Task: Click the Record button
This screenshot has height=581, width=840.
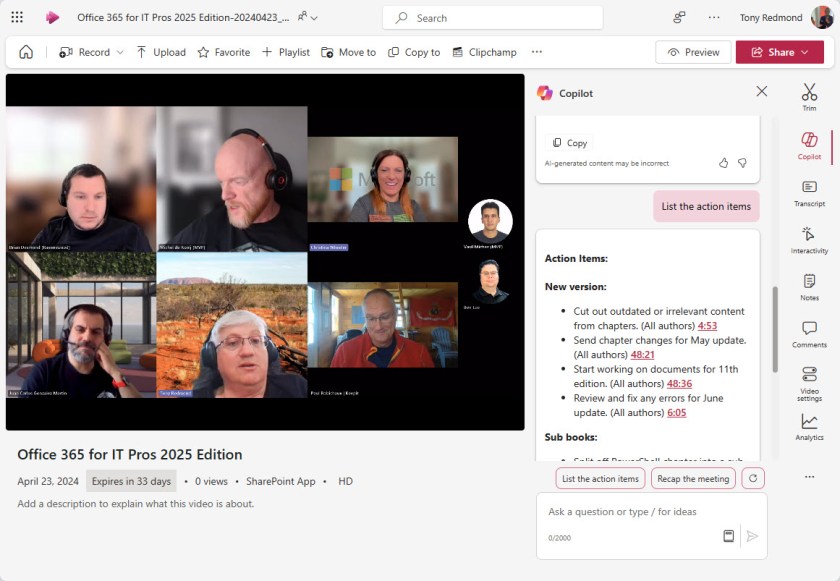Action: (85, 52)
